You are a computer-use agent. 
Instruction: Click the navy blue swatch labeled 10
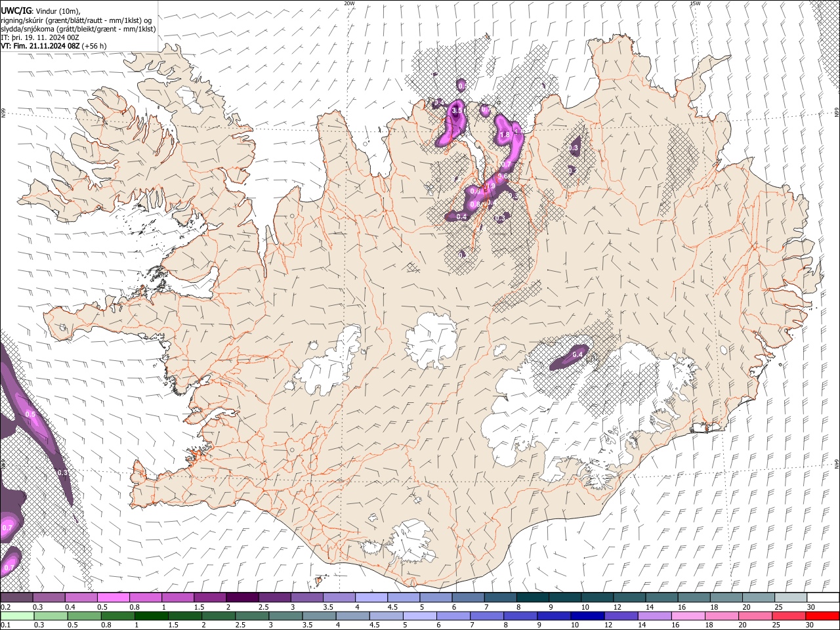(x=586, y=616)
